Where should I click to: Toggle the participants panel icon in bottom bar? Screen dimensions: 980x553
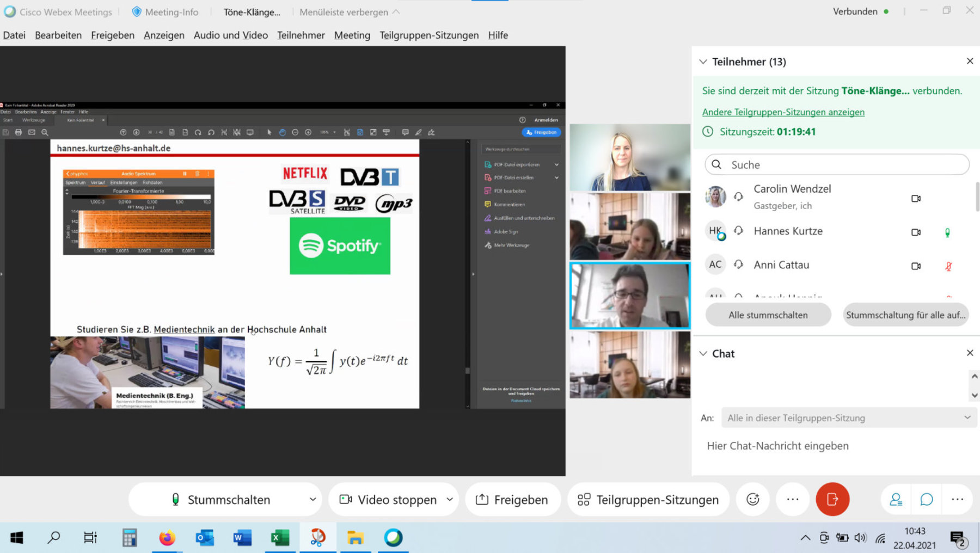(896, 499)
